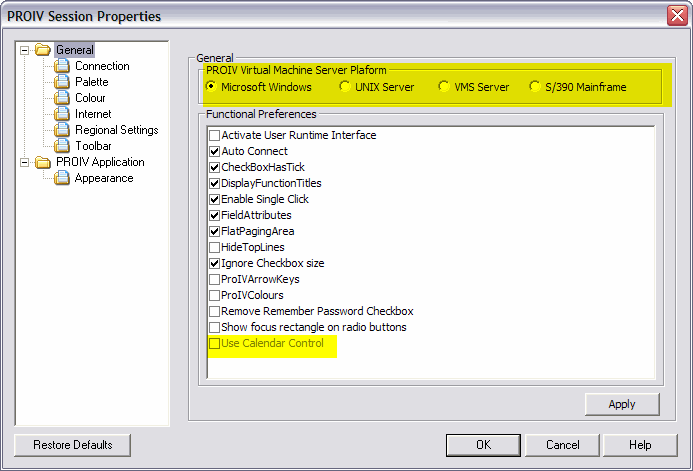Click the Apply button

622,404
